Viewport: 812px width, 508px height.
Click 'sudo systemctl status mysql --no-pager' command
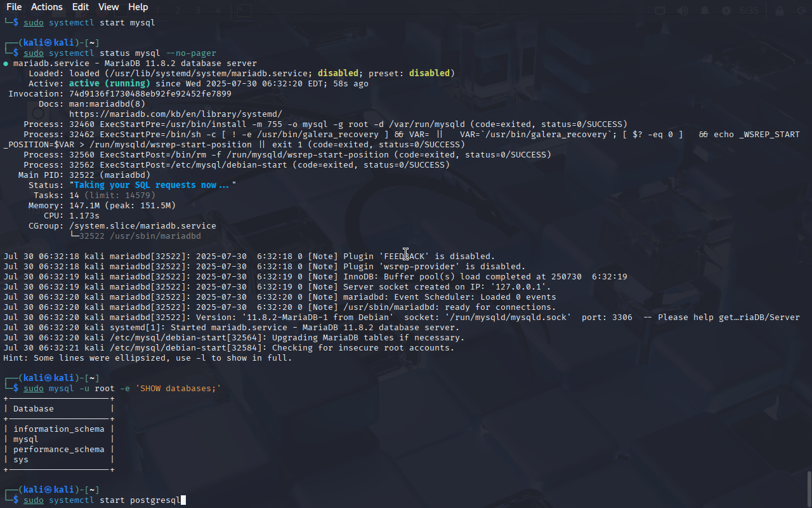pyautogui.click(x=120, y=53)
